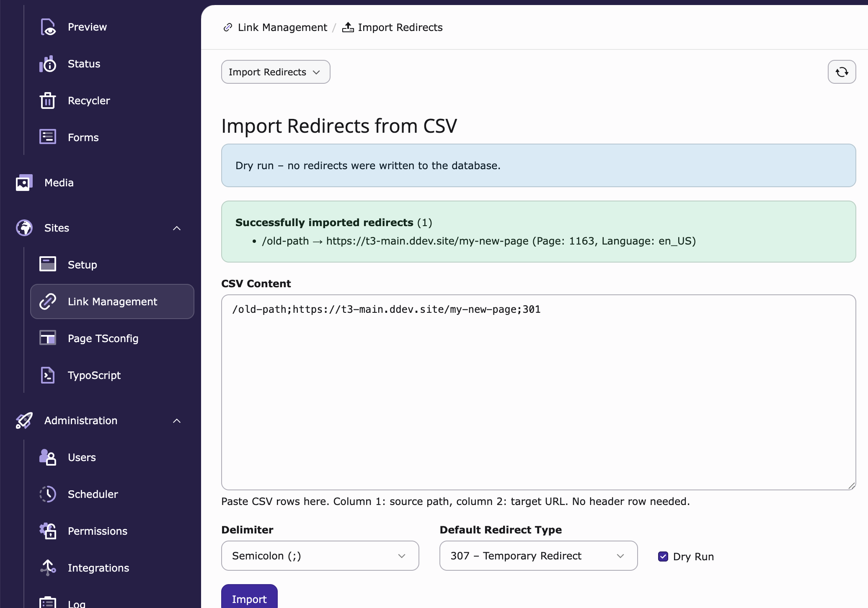Click the Scheduler clock icon
Image resolution: width=868 pixels, height=608 pixels.
tap(48, 494)
